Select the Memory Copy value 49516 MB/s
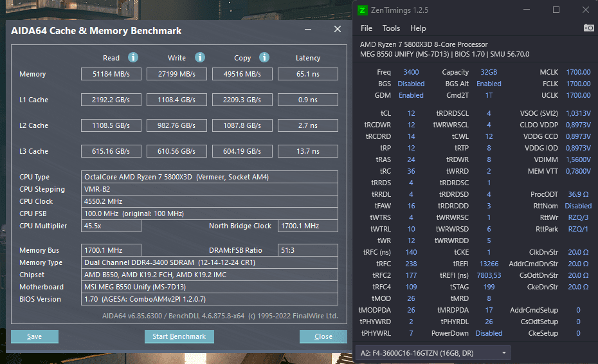 click(x=242, y=74)
